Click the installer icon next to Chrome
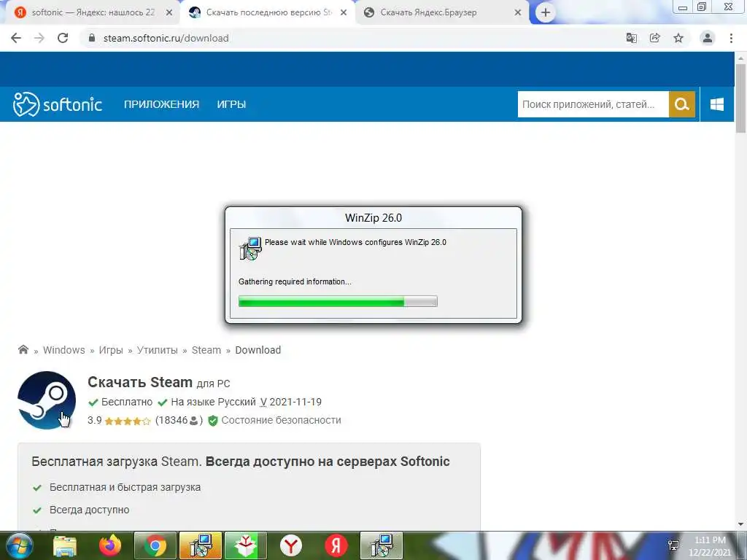 click(201, 545)
